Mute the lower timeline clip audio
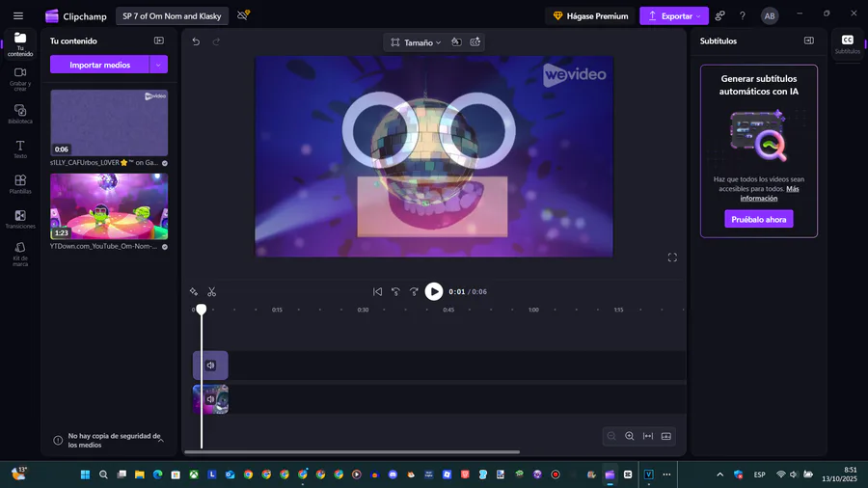The height and width of the screenshot is (488, 868). point(210,399)
